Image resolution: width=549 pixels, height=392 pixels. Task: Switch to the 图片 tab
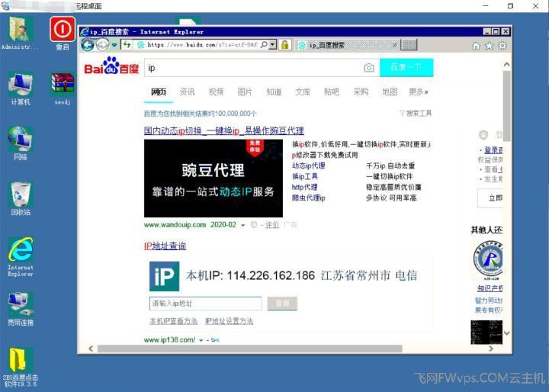[245, 92]
